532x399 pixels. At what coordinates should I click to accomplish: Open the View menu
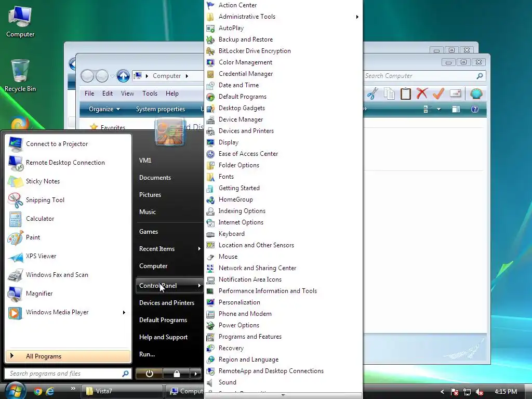coord(127,94)
